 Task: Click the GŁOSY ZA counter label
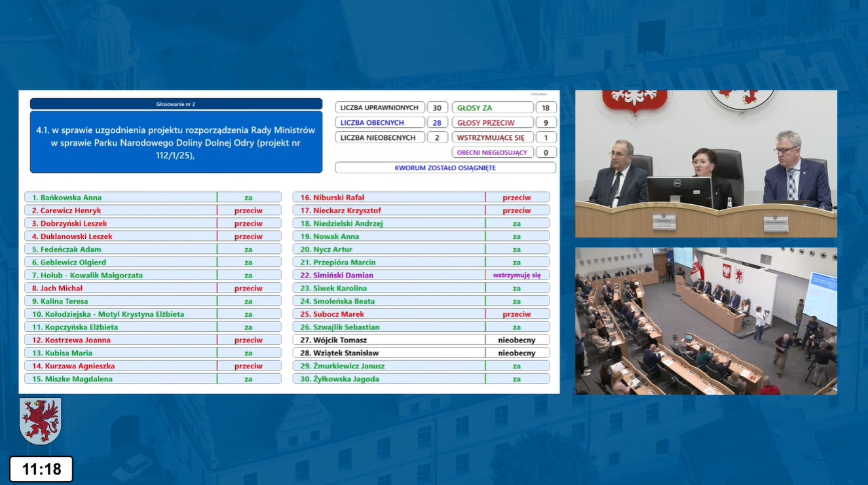pos(493,107)
